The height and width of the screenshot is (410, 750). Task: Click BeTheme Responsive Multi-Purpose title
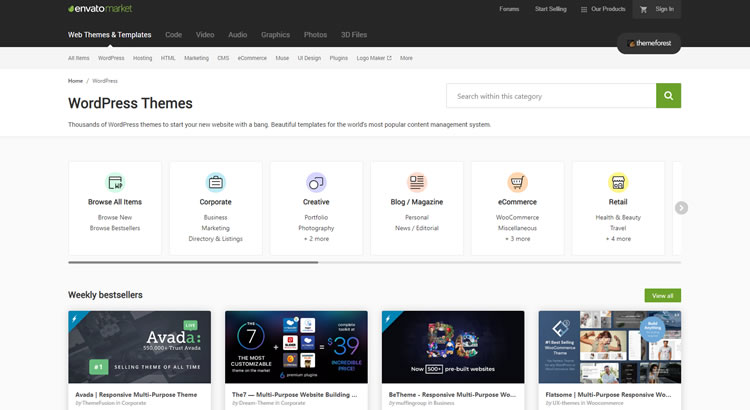[452, 395]
